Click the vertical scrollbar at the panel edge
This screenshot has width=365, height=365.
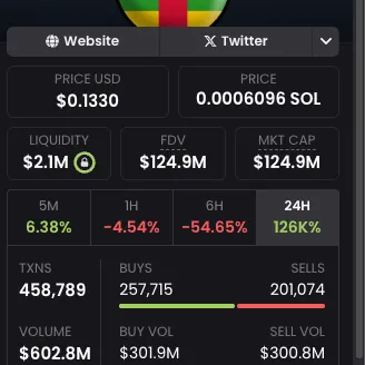359,180
